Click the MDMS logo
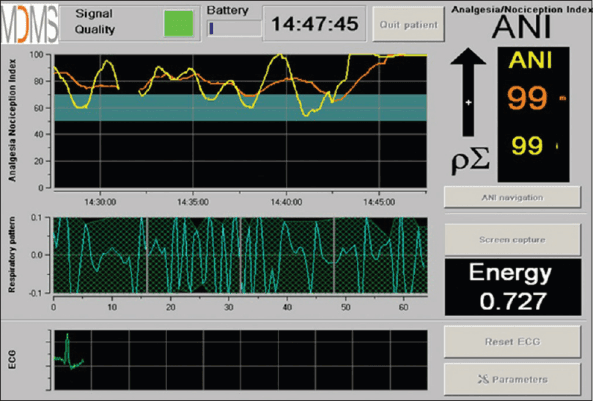The image size is (593, 401). coord(29,24)
